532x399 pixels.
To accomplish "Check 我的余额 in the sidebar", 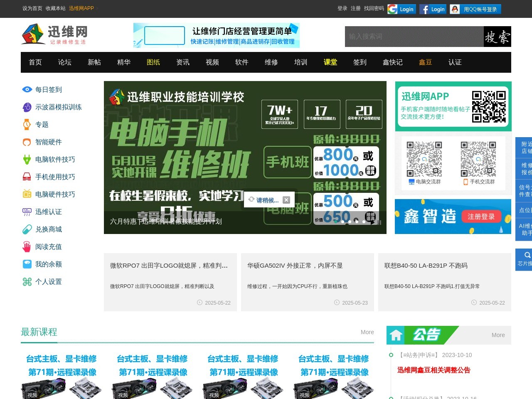I will tap(48, 264).
